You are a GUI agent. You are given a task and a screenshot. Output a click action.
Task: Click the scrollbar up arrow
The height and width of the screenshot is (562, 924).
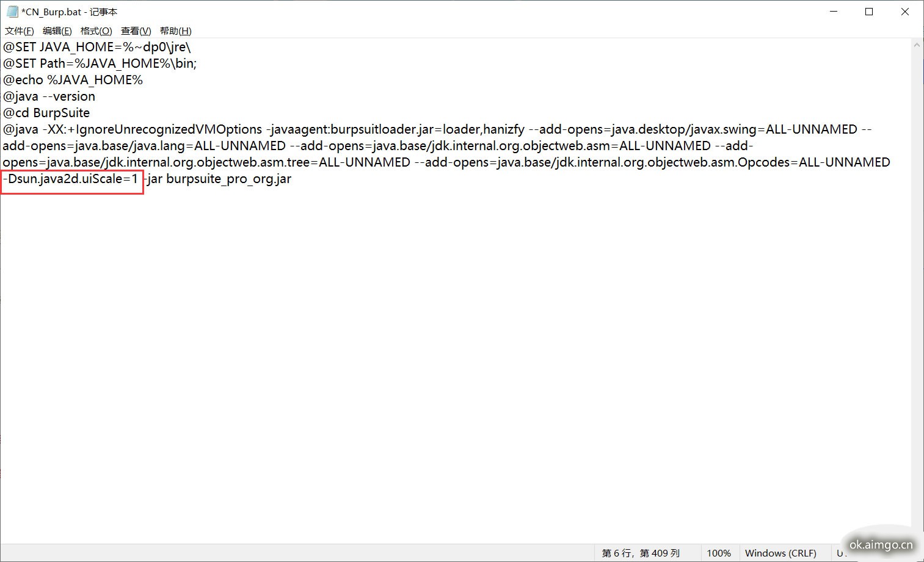(x=917, y=45)
